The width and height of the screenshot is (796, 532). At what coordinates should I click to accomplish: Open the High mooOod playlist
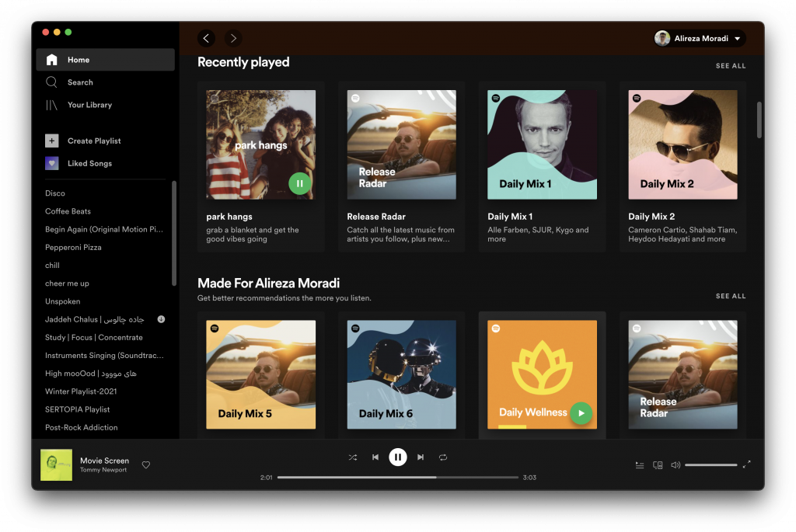click(91, 374)
